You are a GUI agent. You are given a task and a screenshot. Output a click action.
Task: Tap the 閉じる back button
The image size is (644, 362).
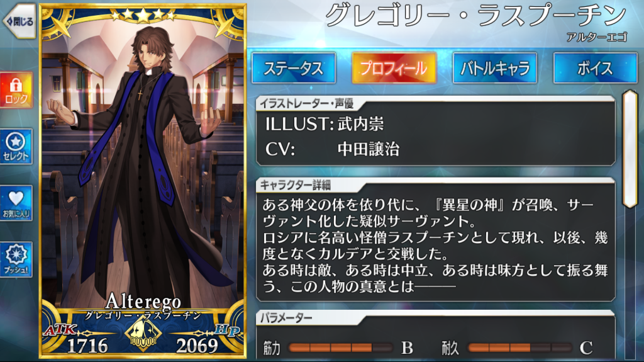(18, 21)
